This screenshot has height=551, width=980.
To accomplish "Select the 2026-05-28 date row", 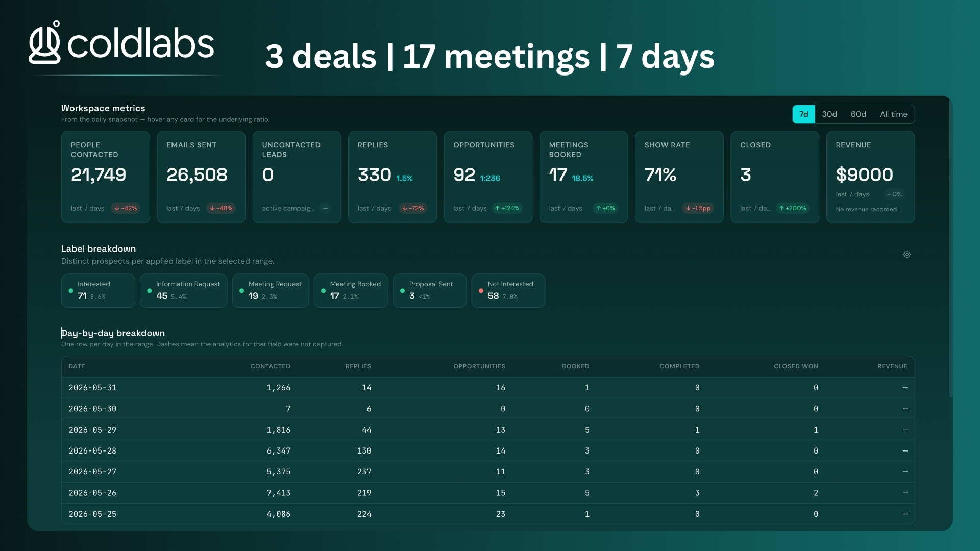I will pyautogui.click(x=488, y=451).
